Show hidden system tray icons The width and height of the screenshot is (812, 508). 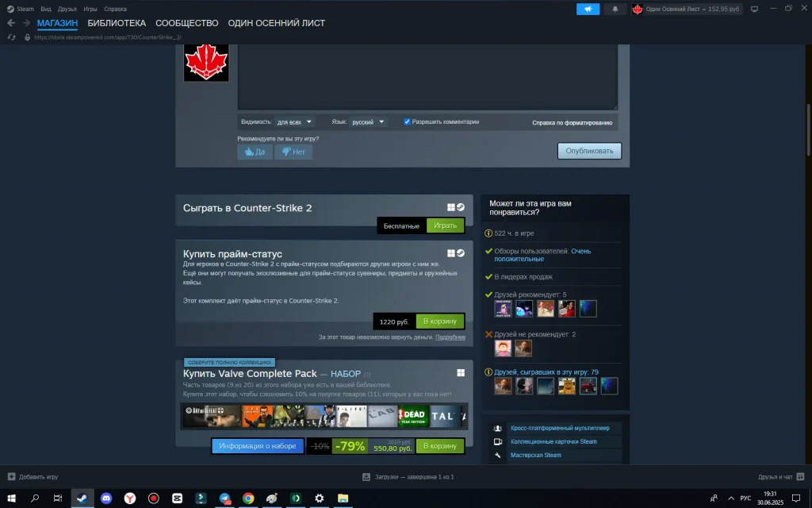[x=731, y=498]
